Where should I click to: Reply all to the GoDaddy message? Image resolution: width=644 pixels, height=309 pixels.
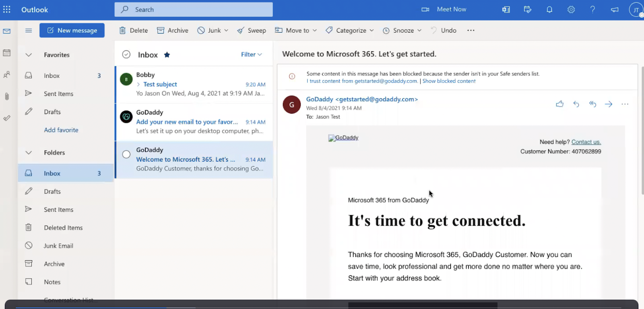592,104
